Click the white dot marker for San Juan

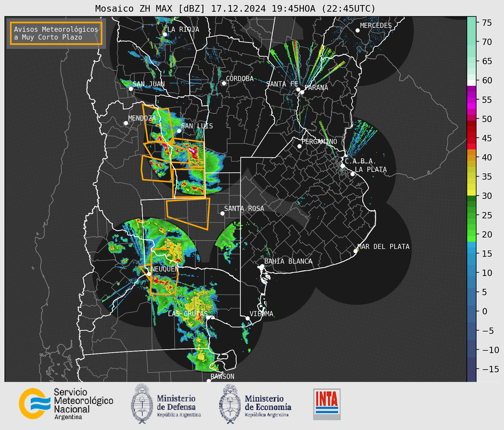(131, 89)
